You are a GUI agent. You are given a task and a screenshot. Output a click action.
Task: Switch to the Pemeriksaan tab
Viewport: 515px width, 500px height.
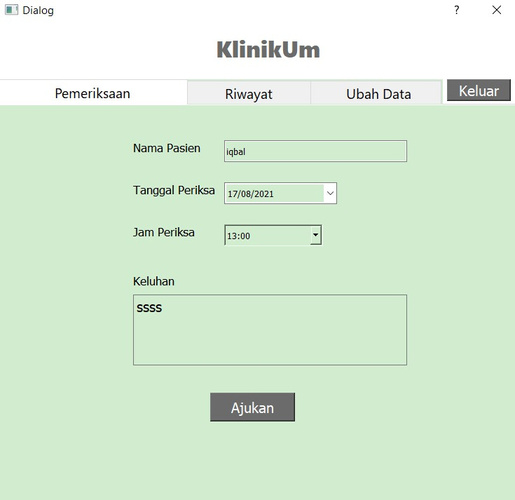click(93, 93)
